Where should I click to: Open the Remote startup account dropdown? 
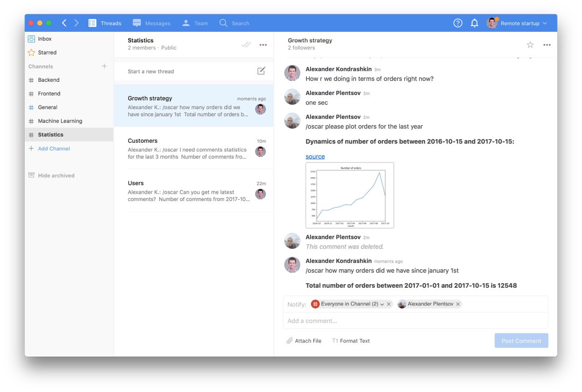[524, 23]
